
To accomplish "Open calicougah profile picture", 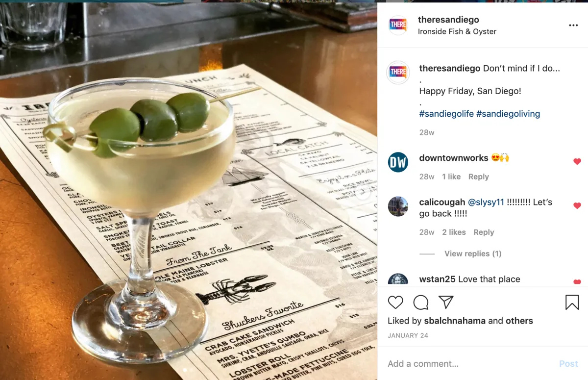I will (x=398, y=206).
